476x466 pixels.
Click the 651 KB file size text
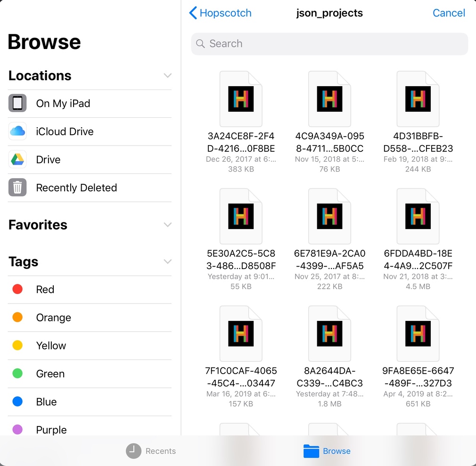(418, 404)
